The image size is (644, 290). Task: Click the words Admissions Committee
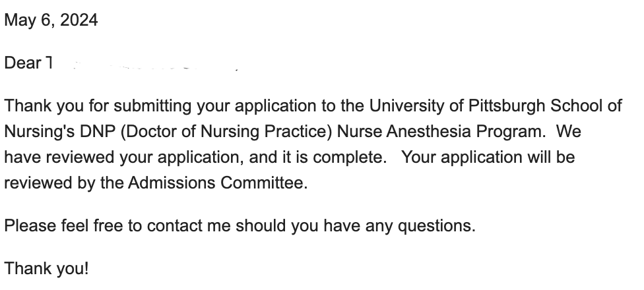218,183
